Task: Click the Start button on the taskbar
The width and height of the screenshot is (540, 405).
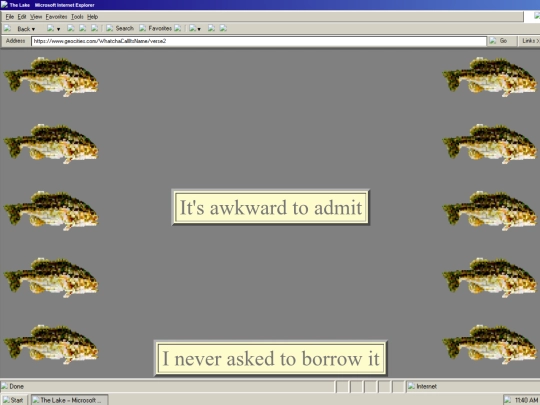Action: coord(13,400)
